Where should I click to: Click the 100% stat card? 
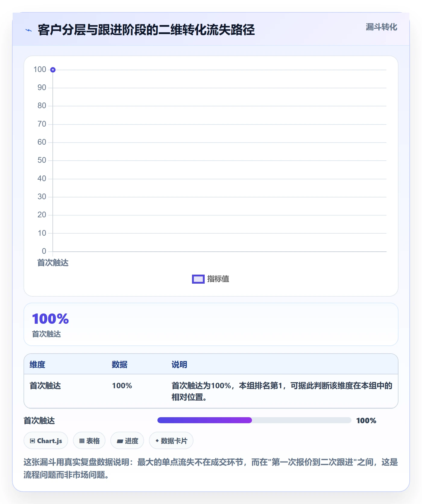211,324
